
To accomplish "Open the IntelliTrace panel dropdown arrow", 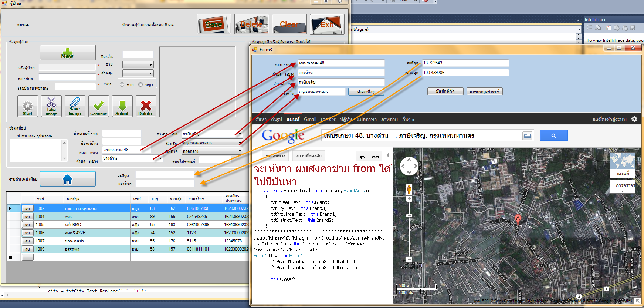I will (578, 20).
